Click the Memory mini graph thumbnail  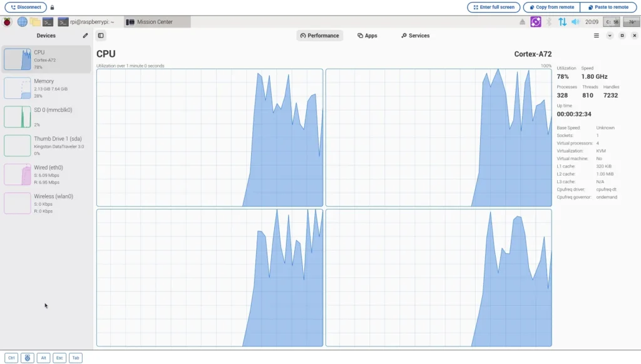(17, 88)
